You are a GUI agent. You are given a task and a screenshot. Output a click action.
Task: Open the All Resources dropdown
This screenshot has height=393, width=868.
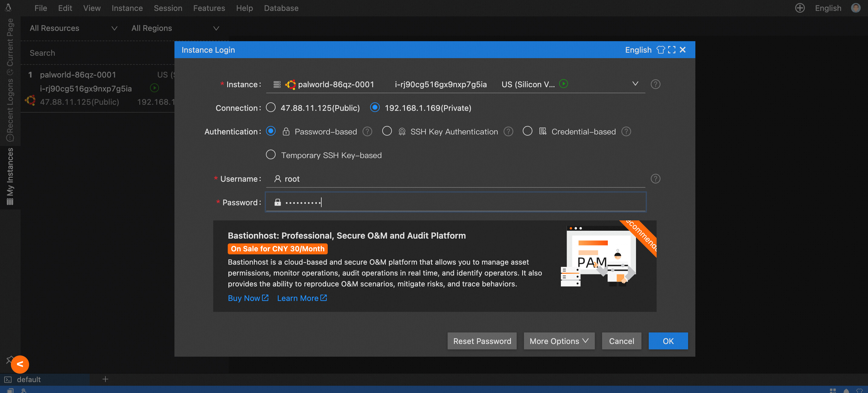[x=74, y=28]
